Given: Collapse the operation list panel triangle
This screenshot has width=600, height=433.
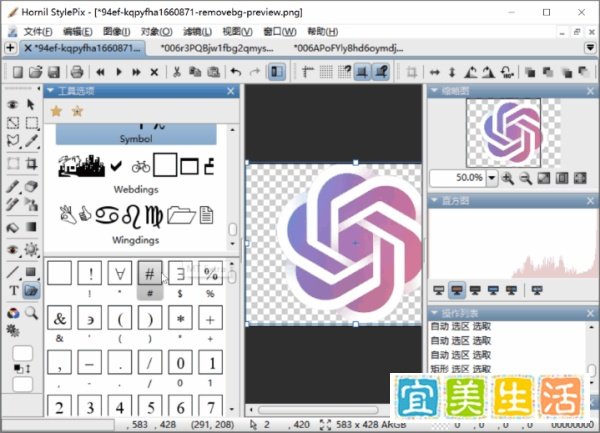Looking at the screenshot, I should click(x=434, y=313).
